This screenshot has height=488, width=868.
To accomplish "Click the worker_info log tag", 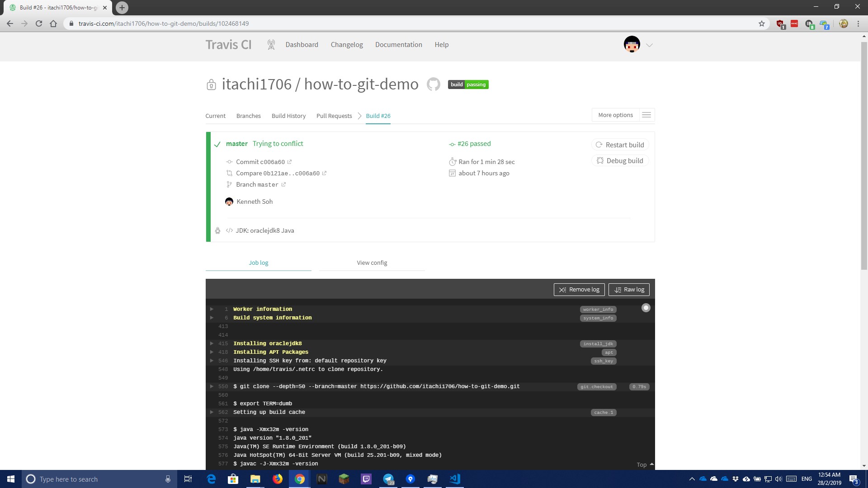I will 598,310.
